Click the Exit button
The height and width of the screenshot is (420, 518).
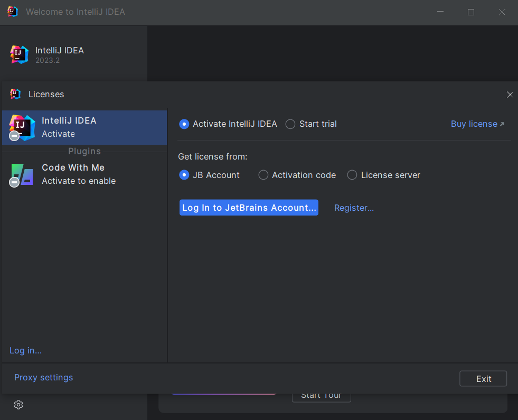click(483, 379)
